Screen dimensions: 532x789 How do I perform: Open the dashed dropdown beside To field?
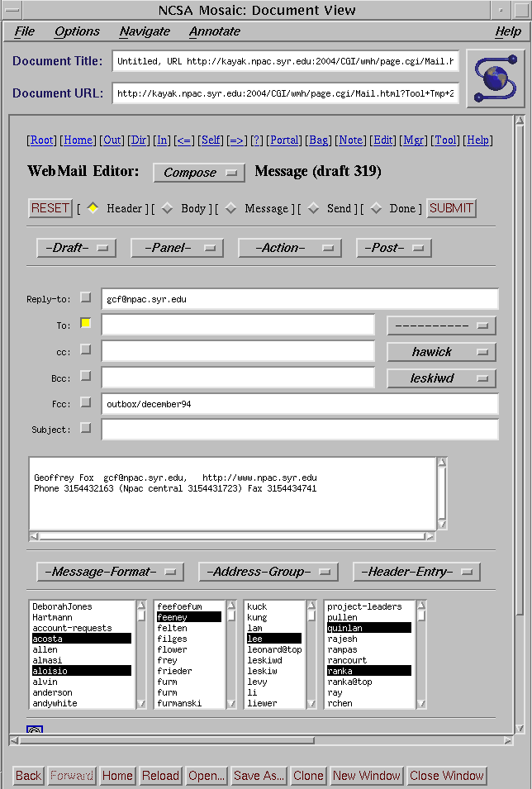(441, 326)
